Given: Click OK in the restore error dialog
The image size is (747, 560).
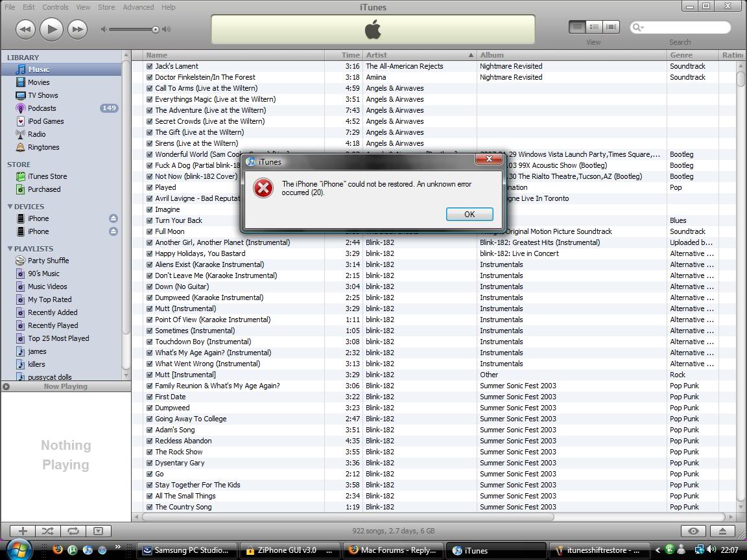Looking at the screenshot, I should [469, 215].
